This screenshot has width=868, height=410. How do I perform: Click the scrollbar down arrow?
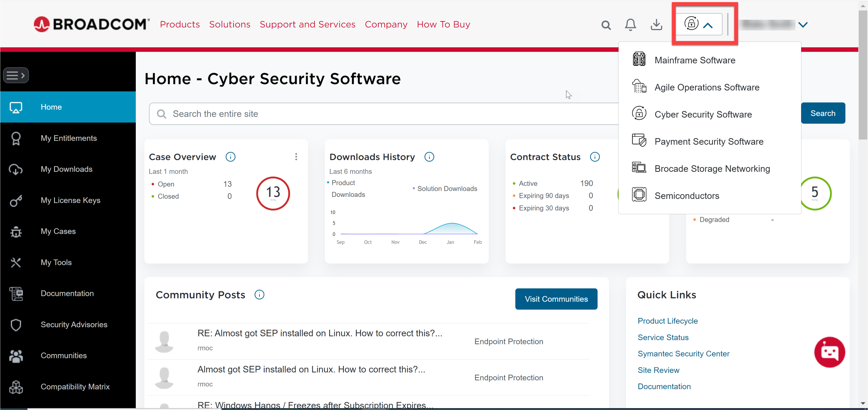pyautogui.click(x=863, y=403)
